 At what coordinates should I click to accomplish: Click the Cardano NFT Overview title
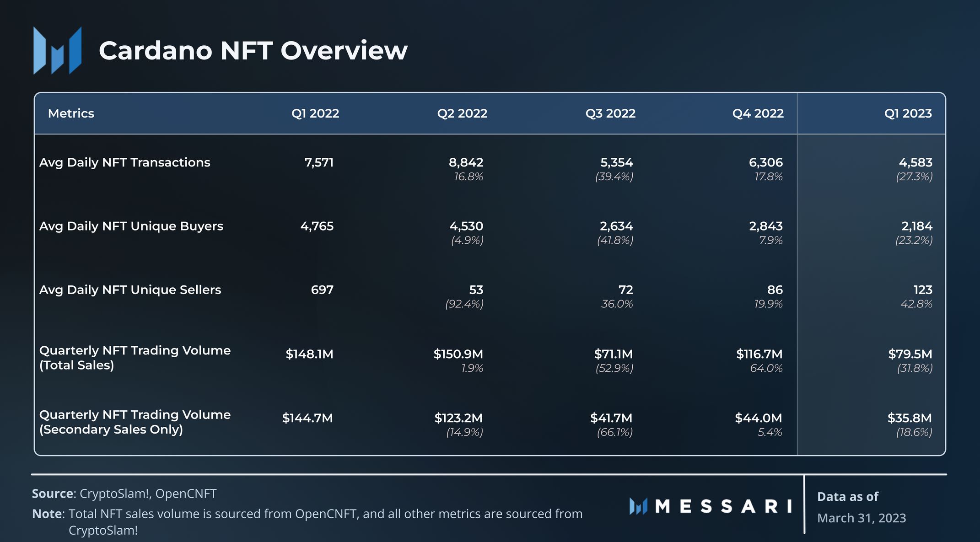tap(253, 50)
